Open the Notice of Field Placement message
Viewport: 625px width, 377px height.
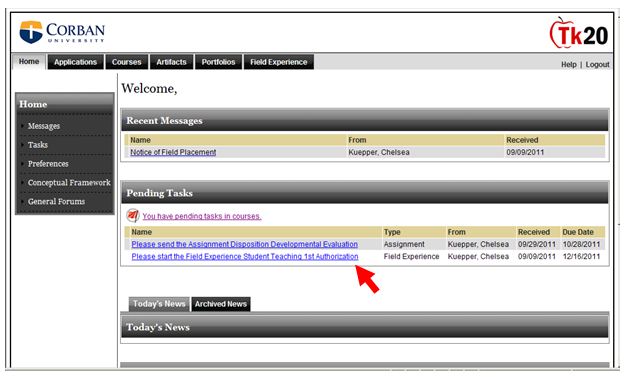[173, 152]
